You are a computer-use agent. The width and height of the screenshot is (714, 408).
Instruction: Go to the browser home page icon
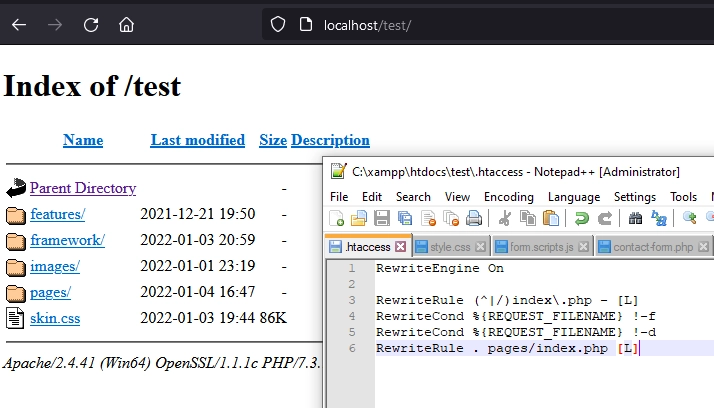(126, 25)
